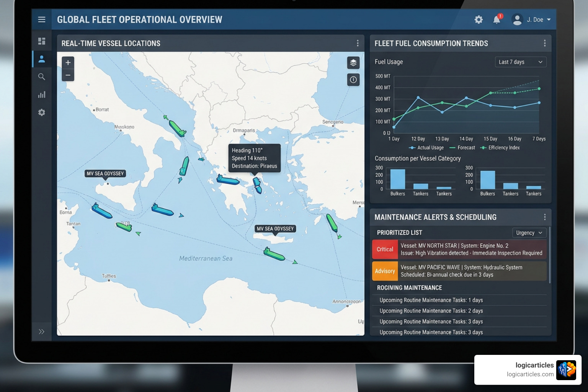Open the hamburger navigation menu
The image size is (588, 392).
[42, 20]
